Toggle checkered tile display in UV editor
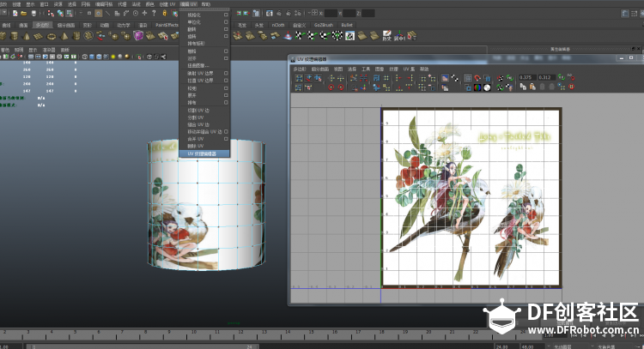Image resolution: width=644 pixels, height=349 pixels. tap(454, 78)
